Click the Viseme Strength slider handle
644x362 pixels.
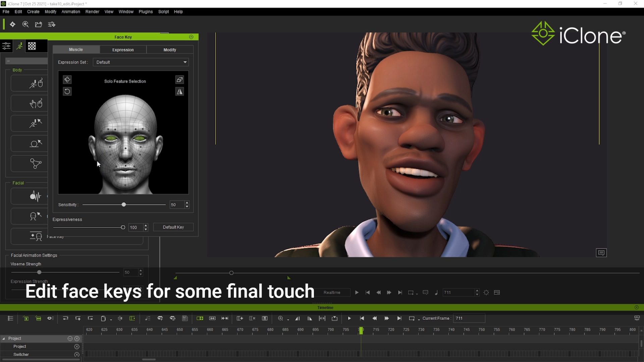pyautogui.click(x=39, y=272)
